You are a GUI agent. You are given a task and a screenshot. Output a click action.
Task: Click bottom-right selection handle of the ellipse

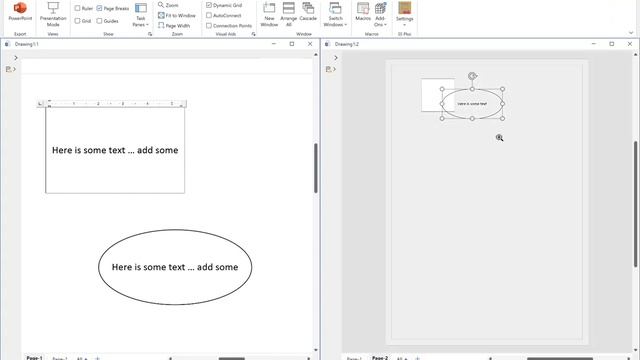click(502, 118)
